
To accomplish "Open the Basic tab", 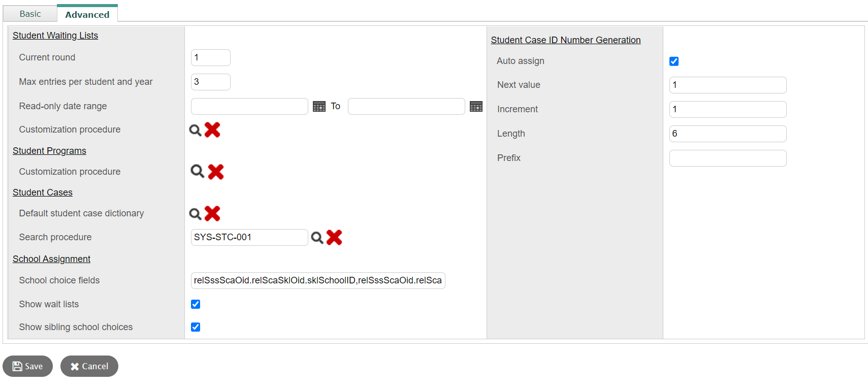I will (x=30, y=14).
